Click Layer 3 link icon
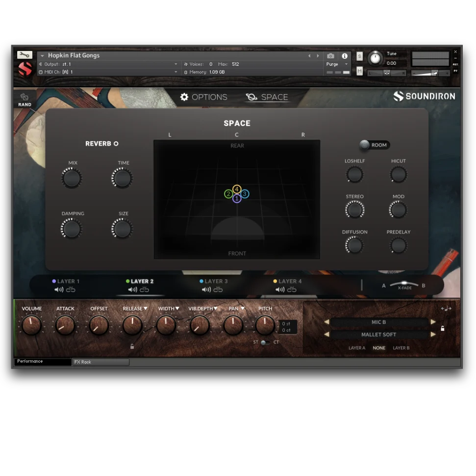 click(218, 290)
